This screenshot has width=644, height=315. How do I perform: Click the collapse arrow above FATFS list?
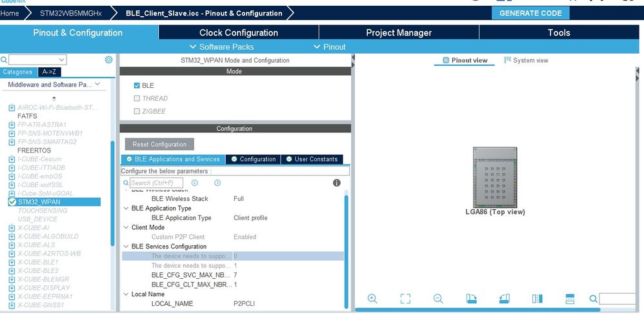coord(54,99)
